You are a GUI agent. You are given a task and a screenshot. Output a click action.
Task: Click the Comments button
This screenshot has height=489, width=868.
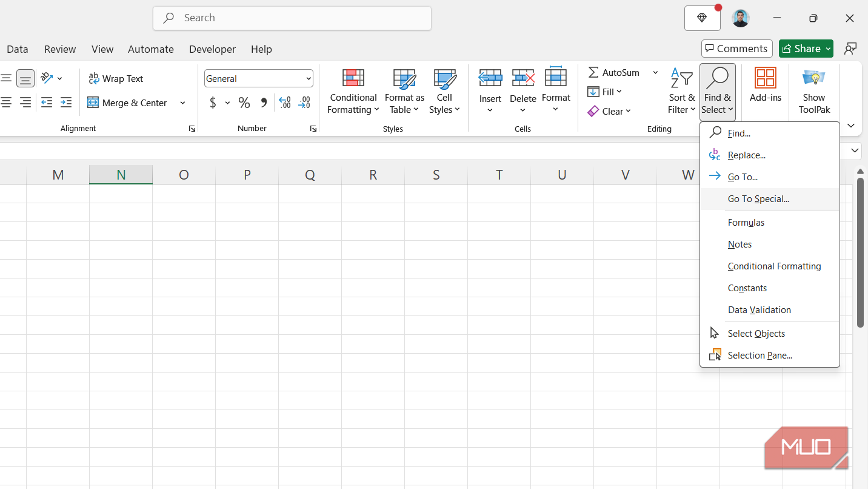pos(736,49)
